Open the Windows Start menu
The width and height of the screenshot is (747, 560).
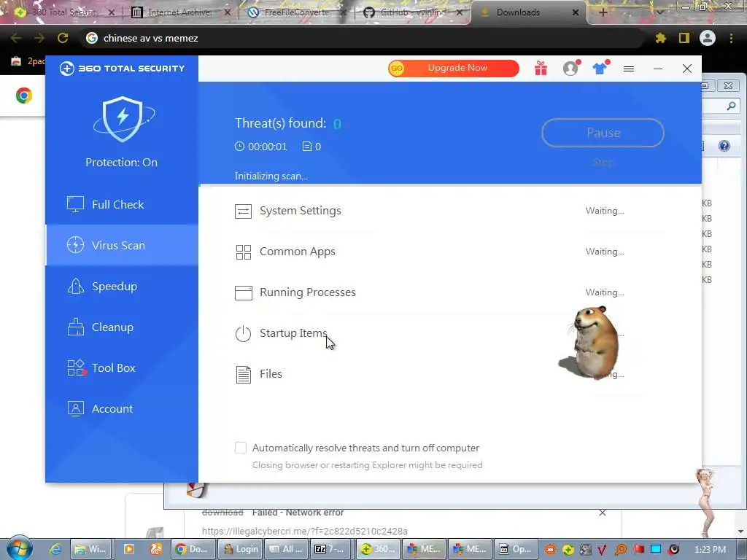point(19,548)
